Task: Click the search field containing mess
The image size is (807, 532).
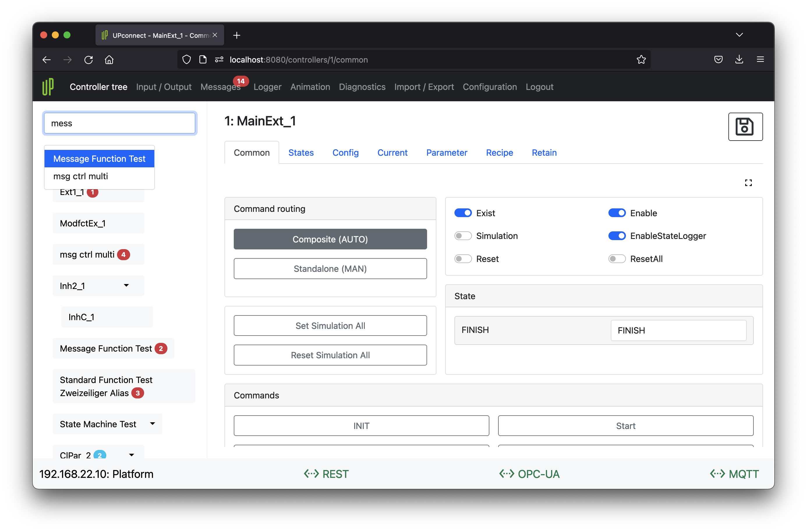Action: pyautogui.click(x=119, y=123)
